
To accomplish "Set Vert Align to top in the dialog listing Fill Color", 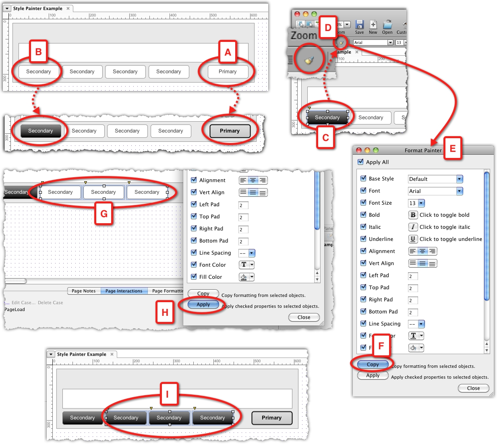I will coord(243,192).
